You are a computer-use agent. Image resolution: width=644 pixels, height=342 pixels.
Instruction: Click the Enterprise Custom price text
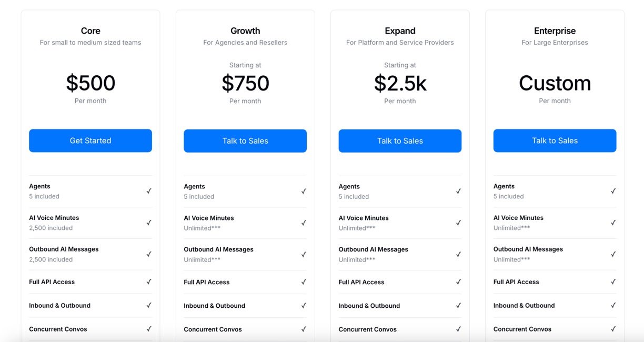[555, 83]
